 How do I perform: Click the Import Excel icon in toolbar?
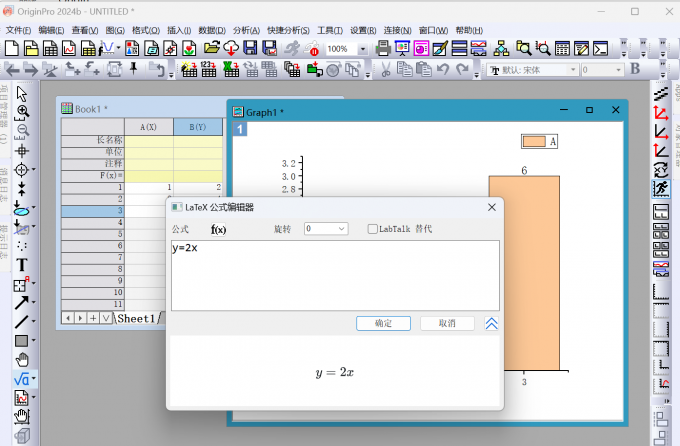[x=231, y=69]
